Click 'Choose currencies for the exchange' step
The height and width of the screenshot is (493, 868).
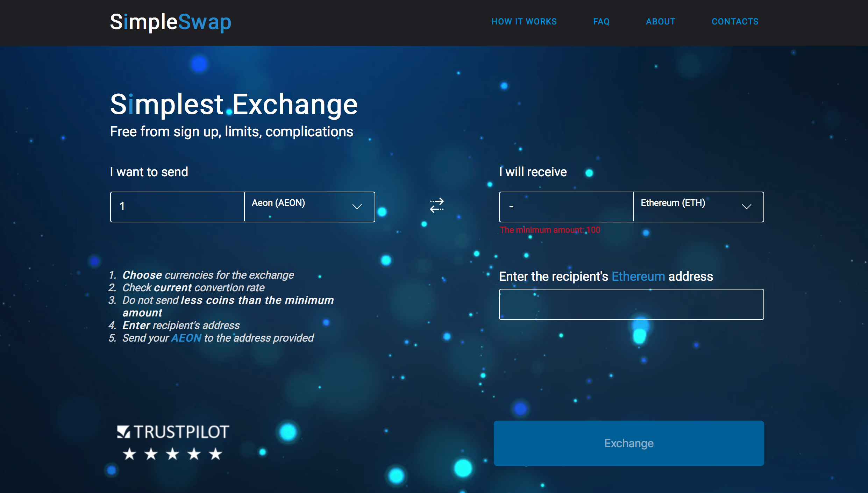(208, 275)
